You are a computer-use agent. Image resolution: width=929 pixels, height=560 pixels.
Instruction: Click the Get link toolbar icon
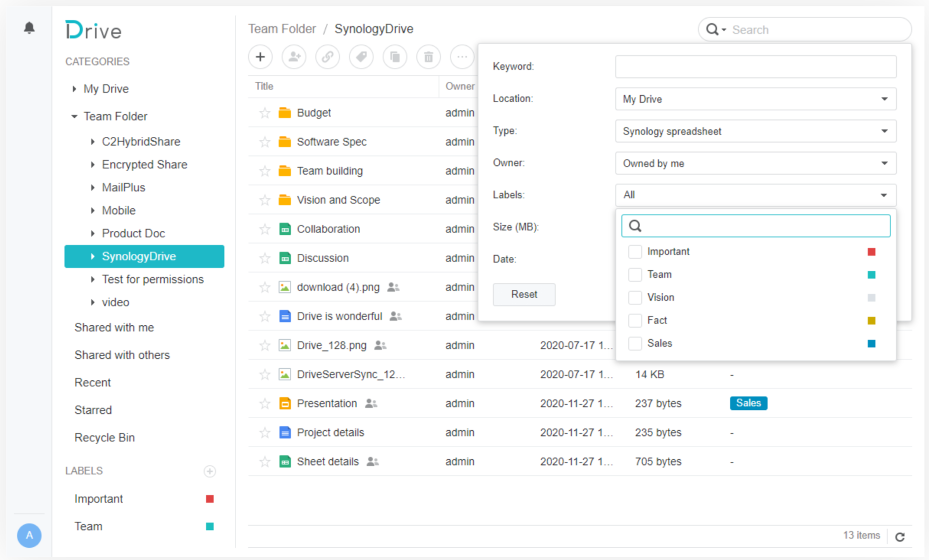click(328, 57)
